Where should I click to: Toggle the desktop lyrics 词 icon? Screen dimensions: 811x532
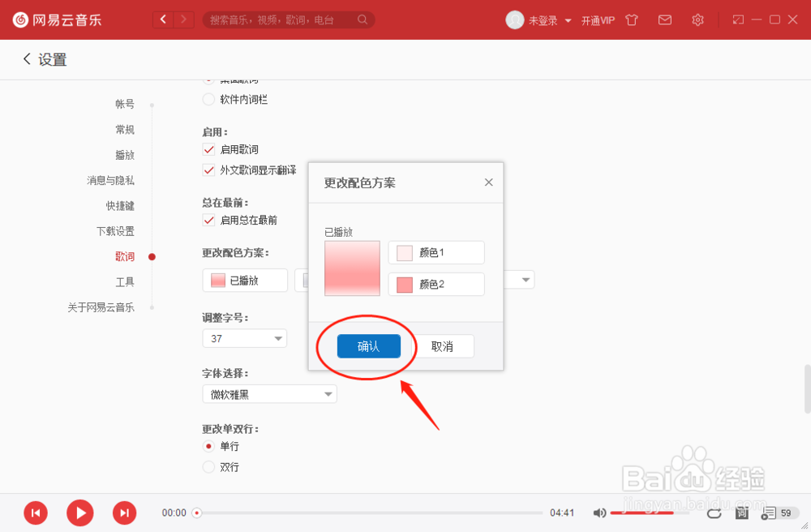coord(742,513)
